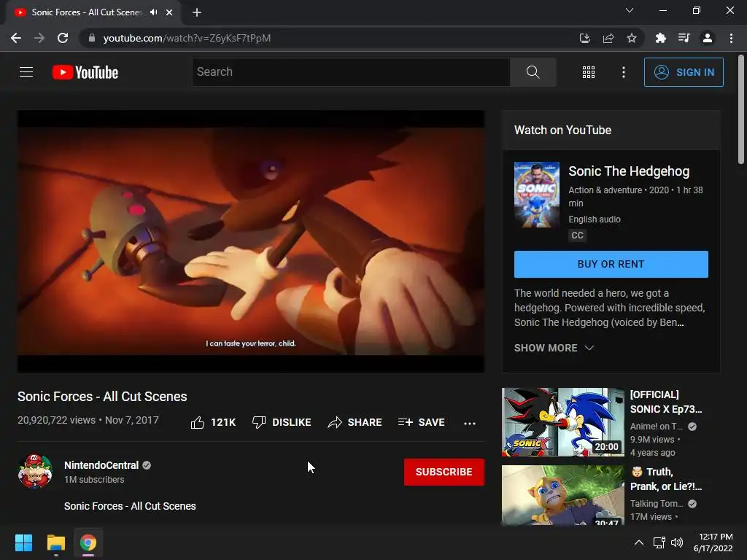Click the address bar URL
This screenshot has height=560, width=747.
pos(187,38)
